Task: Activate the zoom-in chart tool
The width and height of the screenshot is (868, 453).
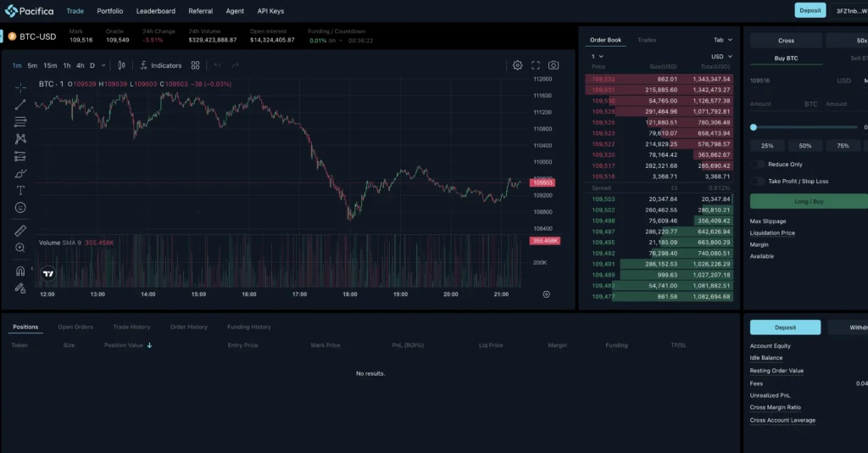Action: pos(20,248)
